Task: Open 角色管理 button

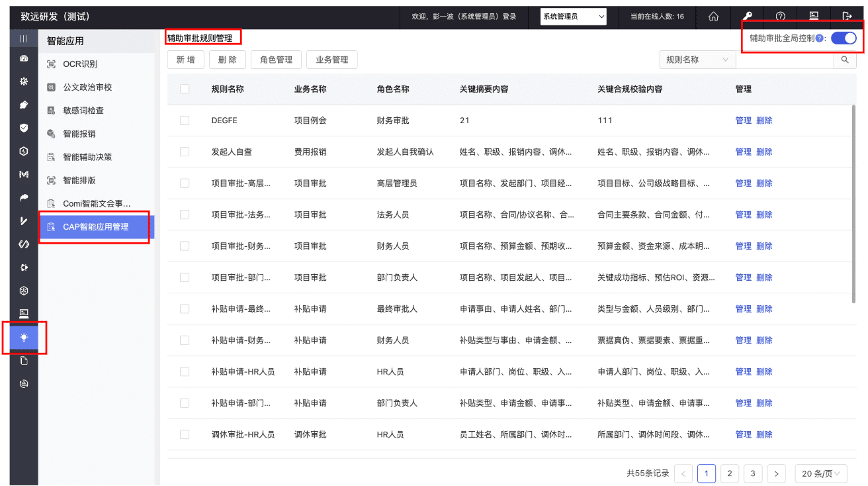Action: click(276, 60)
